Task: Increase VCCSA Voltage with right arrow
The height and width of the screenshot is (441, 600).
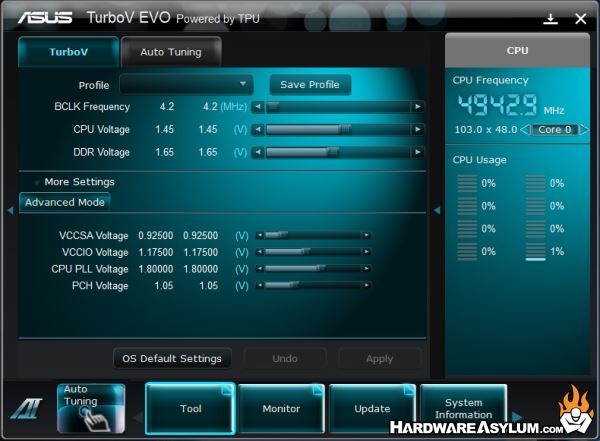Action: pyautogui.click(x=366, y=235)
